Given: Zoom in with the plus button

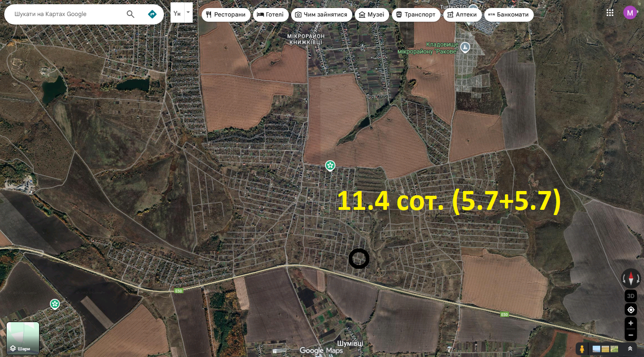Looking at the screenshot, I should click(x=631, y=324).
